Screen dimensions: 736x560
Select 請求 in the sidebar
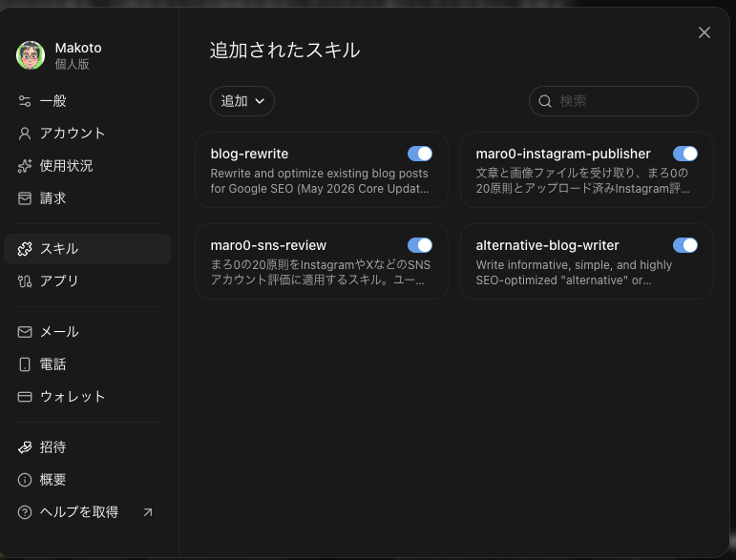coord(87,198)
